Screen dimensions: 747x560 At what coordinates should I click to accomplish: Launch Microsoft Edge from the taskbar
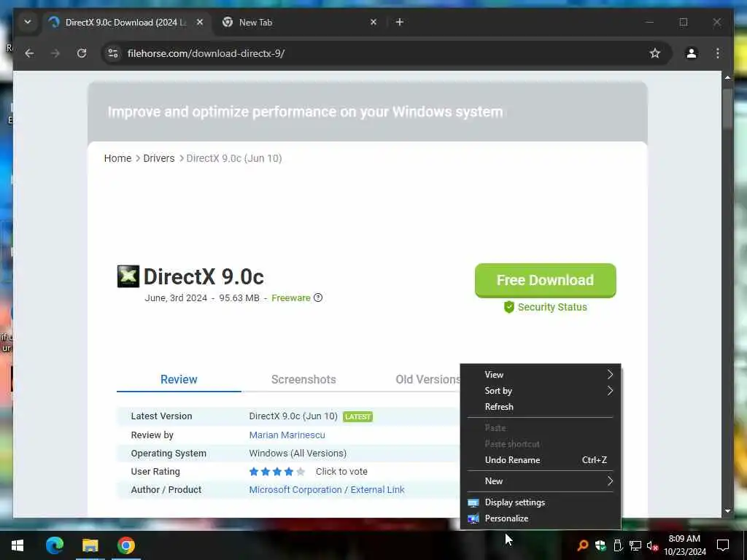[54, 545]
